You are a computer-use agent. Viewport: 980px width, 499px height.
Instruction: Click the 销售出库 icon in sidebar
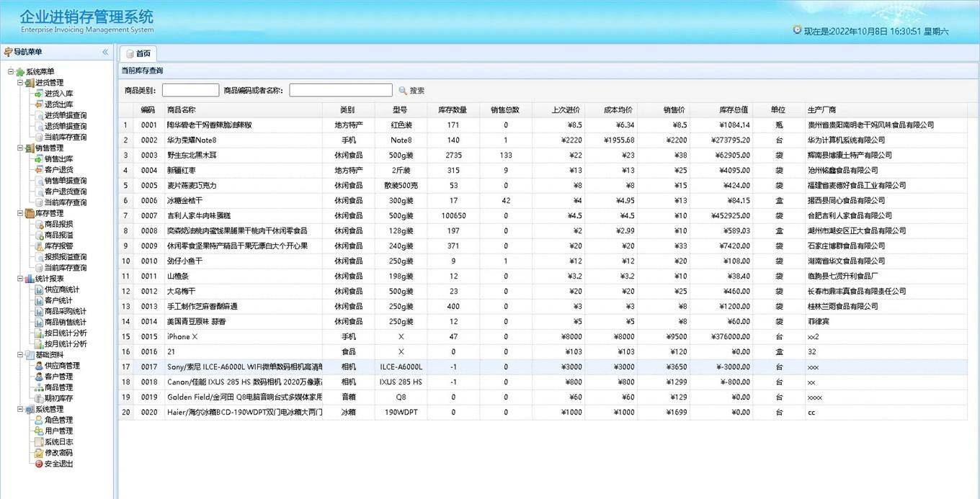[x=39, y=159]
